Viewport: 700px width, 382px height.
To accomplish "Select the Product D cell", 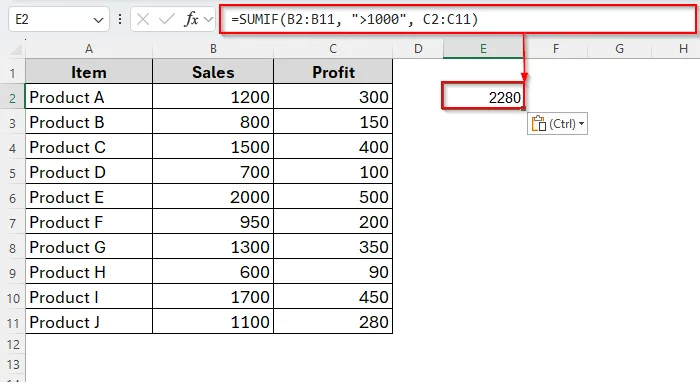I will coord(89,172).
